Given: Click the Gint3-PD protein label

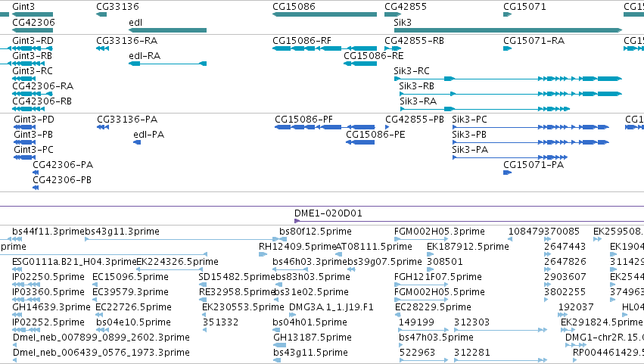Looking at the screenshot, I should tap(34, 120).
